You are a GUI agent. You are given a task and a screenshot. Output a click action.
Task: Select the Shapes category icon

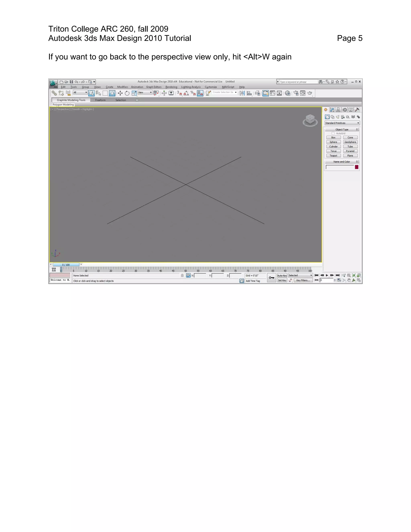click(333, 117)
